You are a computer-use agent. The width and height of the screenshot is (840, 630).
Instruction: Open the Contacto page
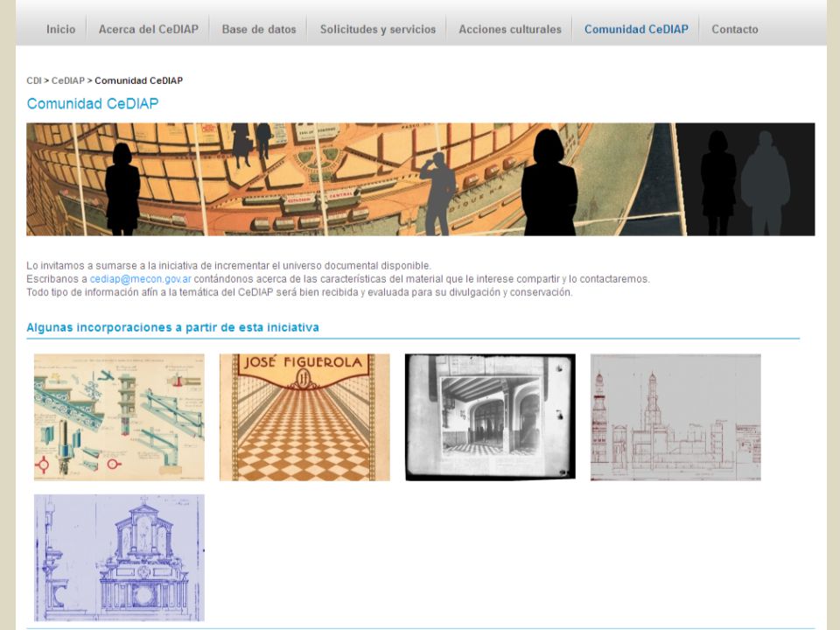click(x=734, y=30)
